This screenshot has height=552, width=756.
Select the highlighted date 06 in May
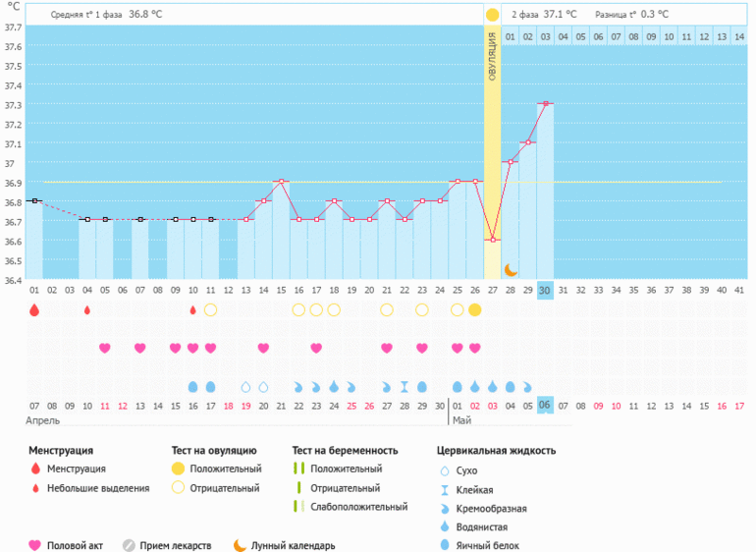click(x=545, y=406)
